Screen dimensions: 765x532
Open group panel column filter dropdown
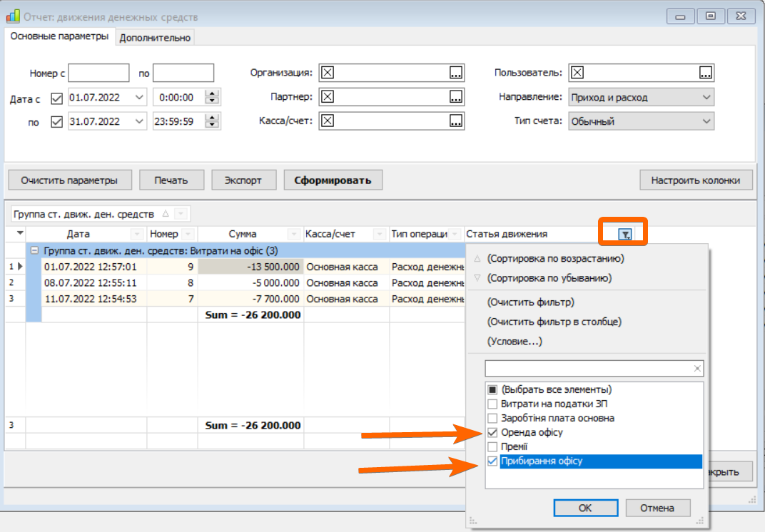pos(181,213)
